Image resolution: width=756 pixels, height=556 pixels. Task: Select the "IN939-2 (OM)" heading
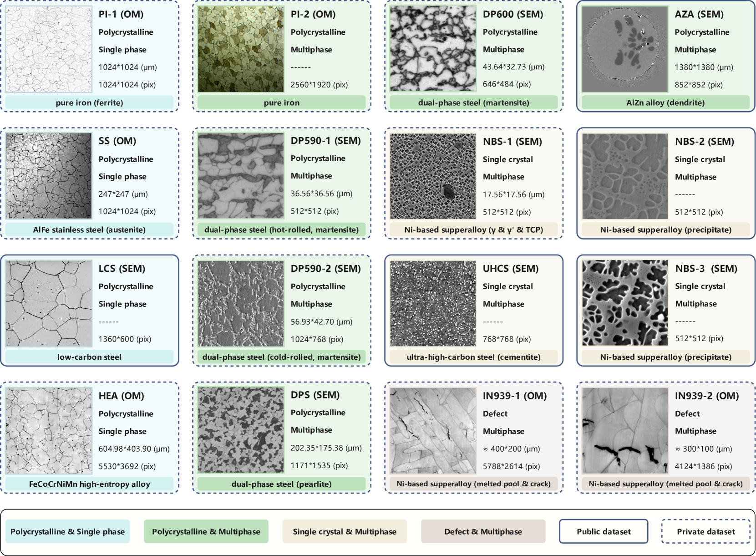[x=707, y=396]
